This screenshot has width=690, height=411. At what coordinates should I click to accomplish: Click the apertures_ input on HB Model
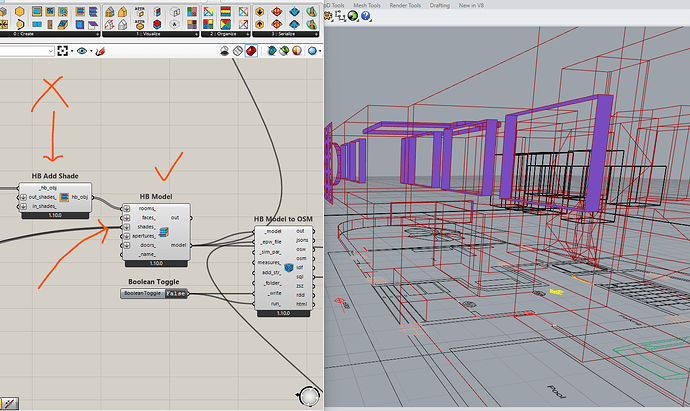(x=143, y=236)
